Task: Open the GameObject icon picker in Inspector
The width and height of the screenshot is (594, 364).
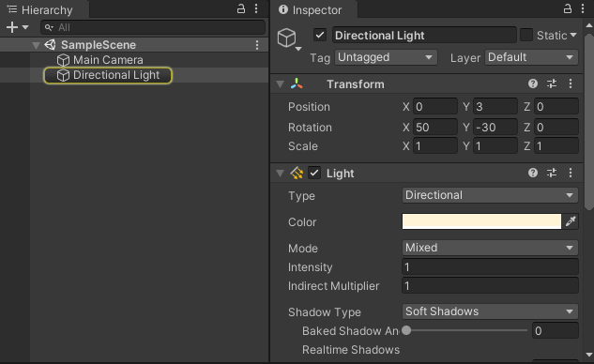Action: [x=289, y=39]
